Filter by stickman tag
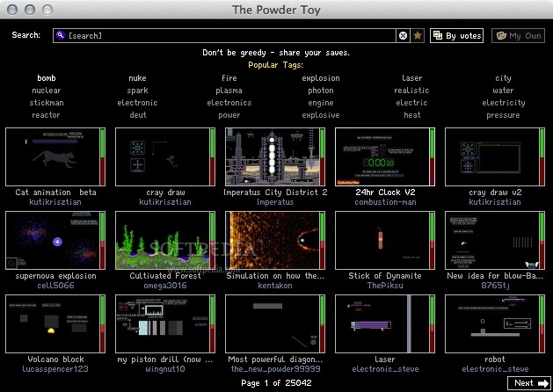Image resolution: width=553 pixels, height=392 pixels. (47, 103)
